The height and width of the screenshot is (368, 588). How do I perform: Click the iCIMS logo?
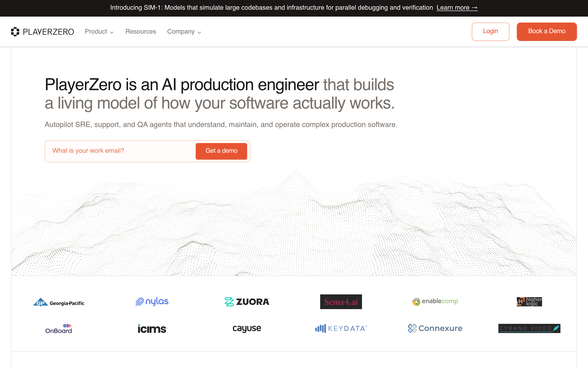point(152,329)
